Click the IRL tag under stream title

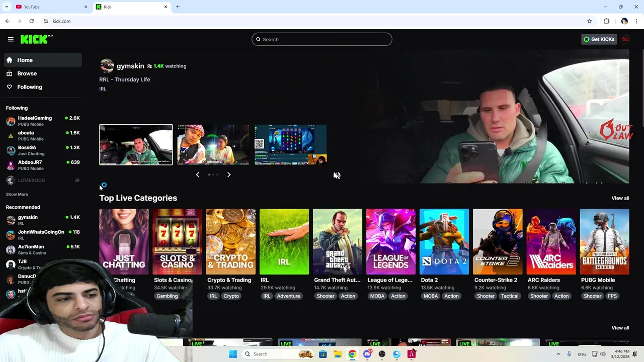[x=103, y=89]
